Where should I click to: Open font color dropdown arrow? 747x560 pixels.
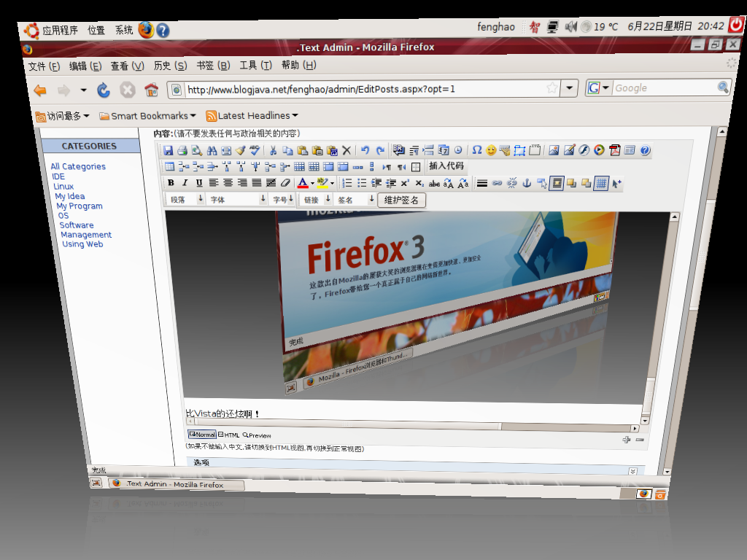(x=312, y=183)
